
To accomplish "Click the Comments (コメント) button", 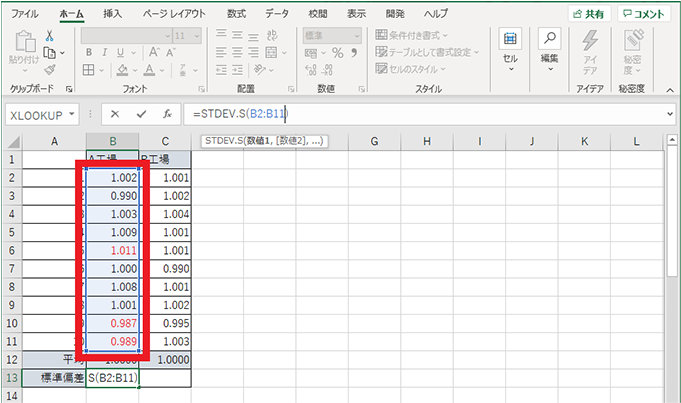I will 644,14.
